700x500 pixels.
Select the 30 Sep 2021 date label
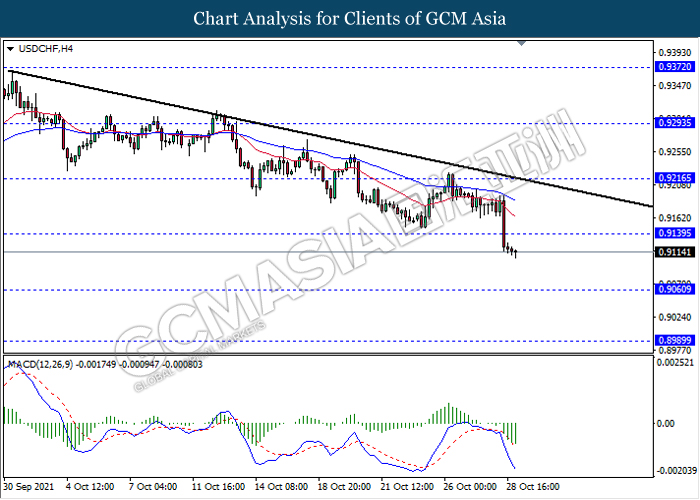(x=28, y=487)
